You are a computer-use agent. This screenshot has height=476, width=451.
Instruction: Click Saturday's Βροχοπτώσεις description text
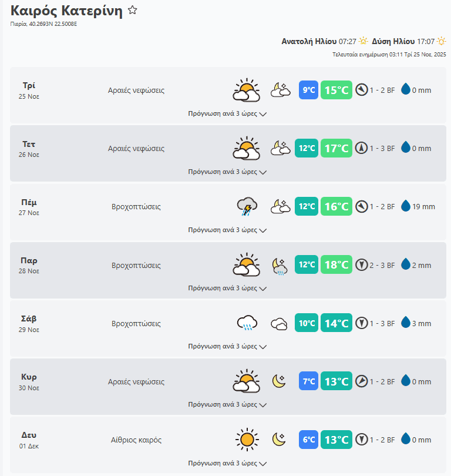pyautogui.click(x=136, y=323)
